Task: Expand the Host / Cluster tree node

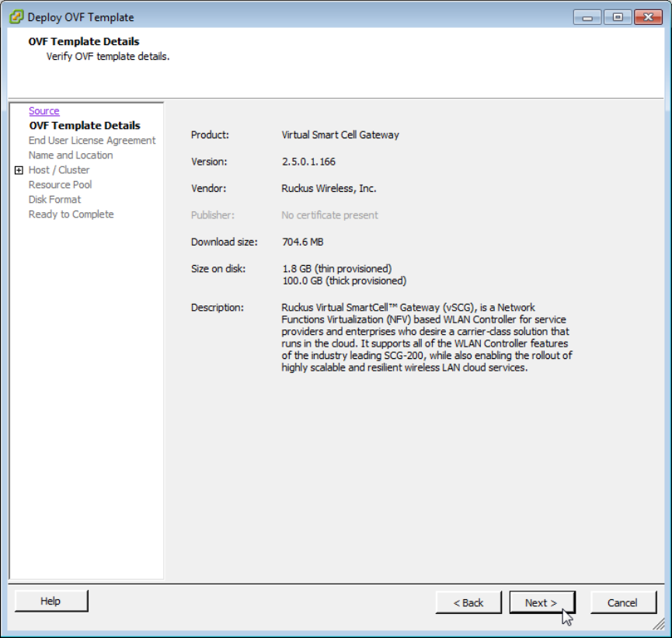Action: (x=19, y=170)
